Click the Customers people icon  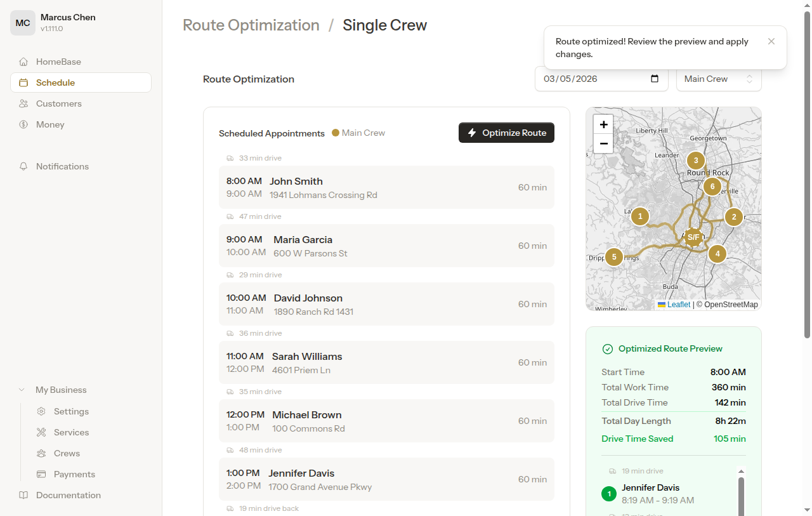coord(23,103)
